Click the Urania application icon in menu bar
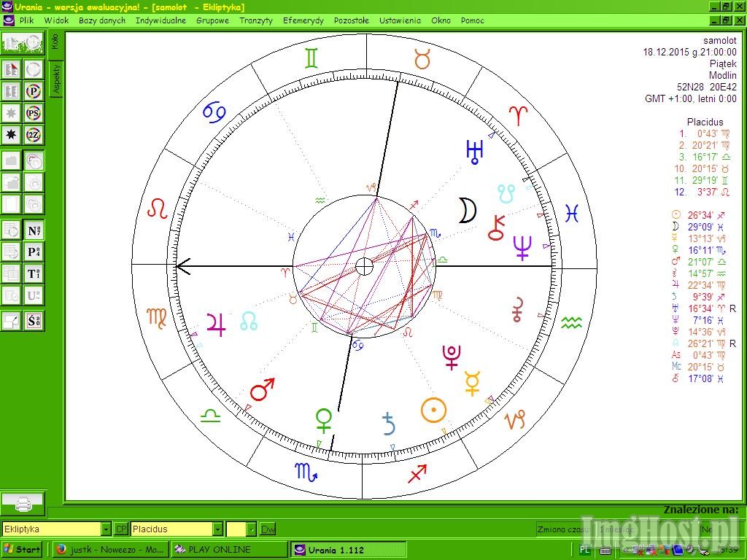 (x=9, y=20)
